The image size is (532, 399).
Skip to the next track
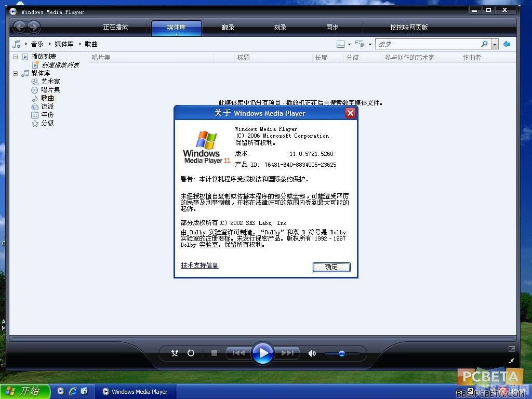click(286, 353)
